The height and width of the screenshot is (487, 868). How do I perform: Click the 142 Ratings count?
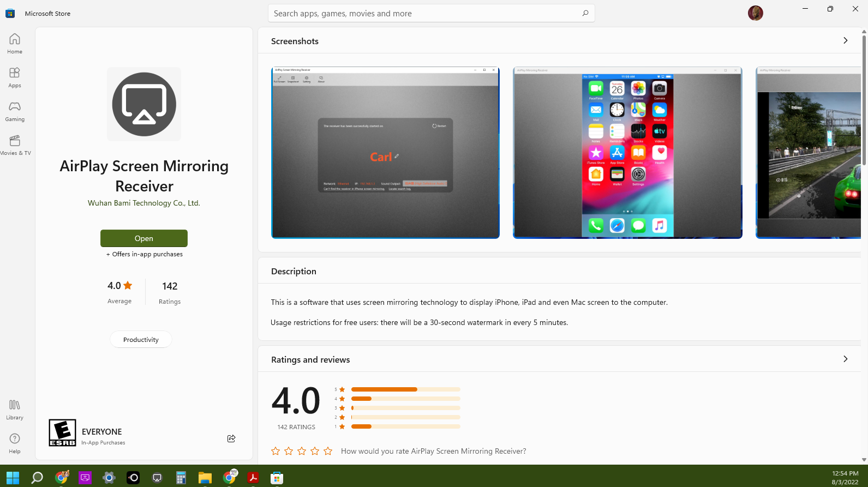tap(170, 292)
